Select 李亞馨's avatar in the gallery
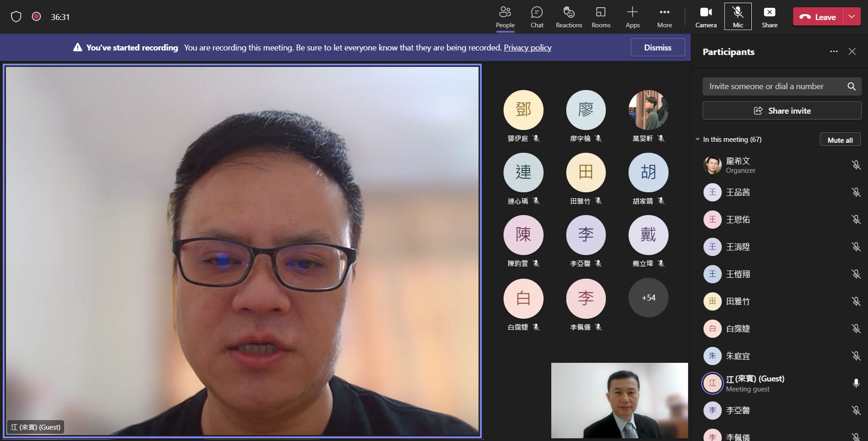868x441 pixels. 586,235
